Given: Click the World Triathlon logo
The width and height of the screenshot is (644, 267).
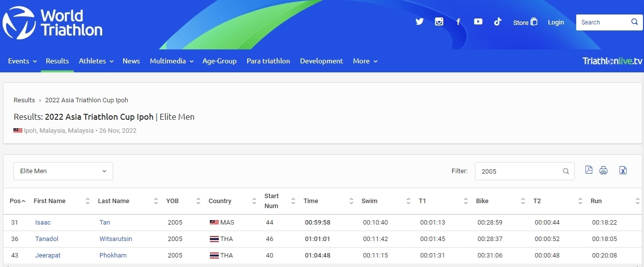Looking at the screenshot, I should 52,22.
